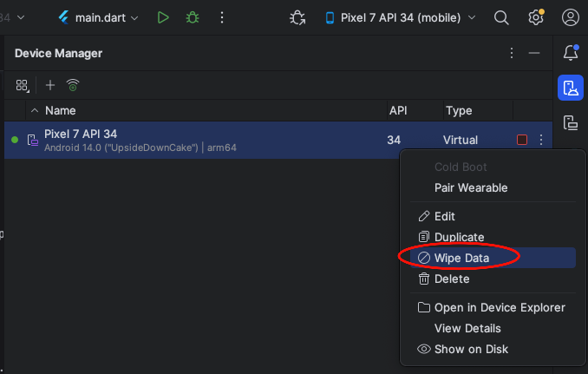
Task: Collapse the Name column sort arrow
Action: coord(35,111)
